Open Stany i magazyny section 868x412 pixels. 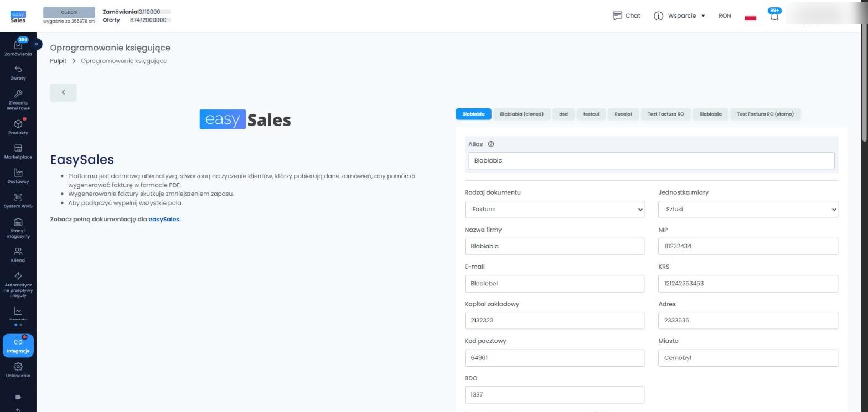(x=18, y=228)
